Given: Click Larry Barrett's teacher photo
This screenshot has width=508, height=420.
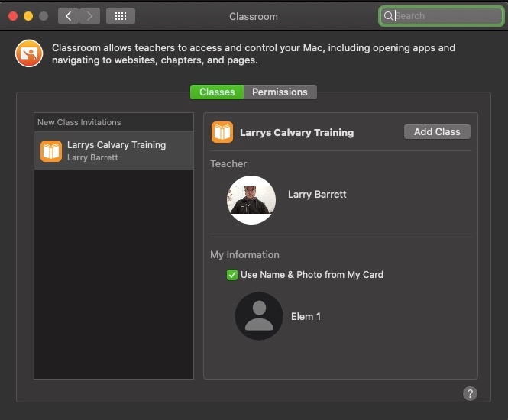Looking at the screenshot, I should (251, 200).
